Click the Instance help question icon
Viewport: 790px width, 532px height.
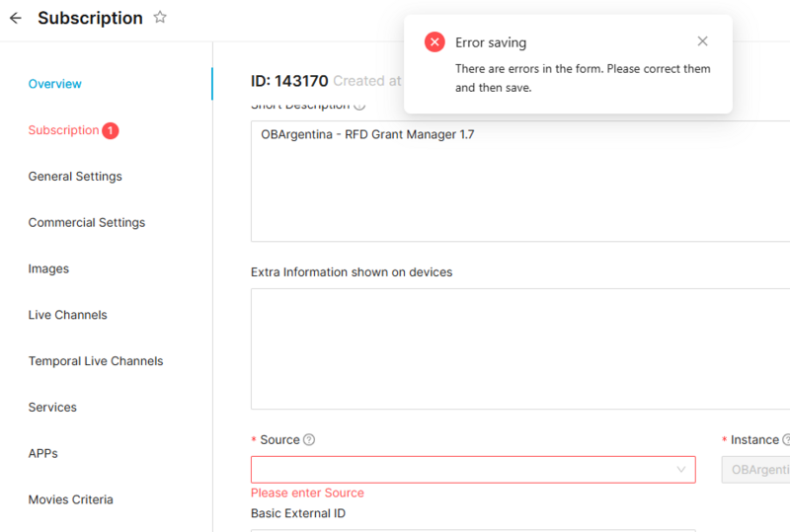click(x=786, y=440)
